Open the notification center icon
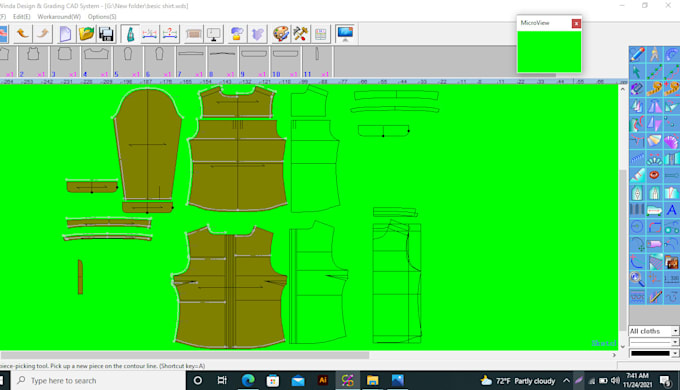The height and width of the screenshot is (390, 680). tap(665, 380)
